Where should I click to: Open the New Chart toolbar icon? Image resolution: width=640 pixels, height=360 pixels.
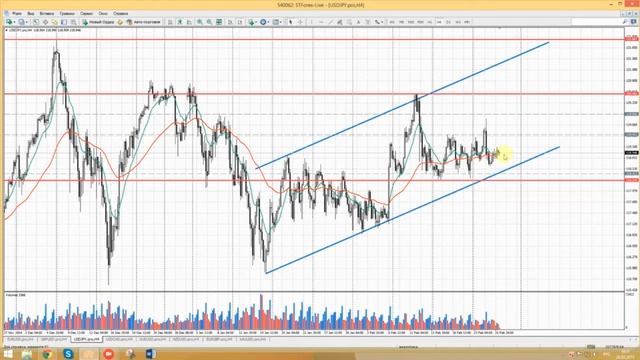click(9, 22)
